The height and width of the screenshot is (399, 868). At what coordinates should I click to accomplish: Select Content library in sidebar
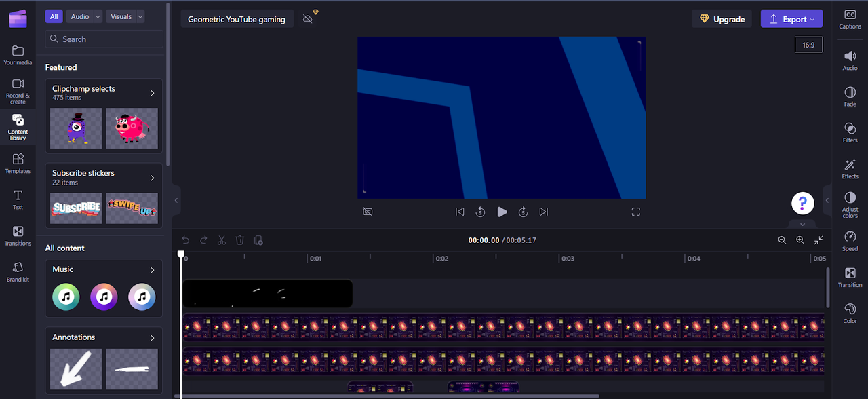(x=18, y=127)
